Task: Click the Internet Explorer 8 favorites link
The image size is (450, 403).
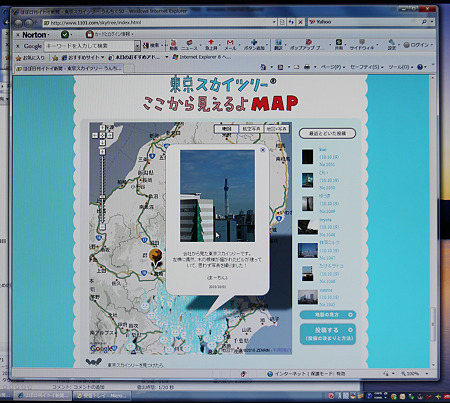Action: coord(202,57)
